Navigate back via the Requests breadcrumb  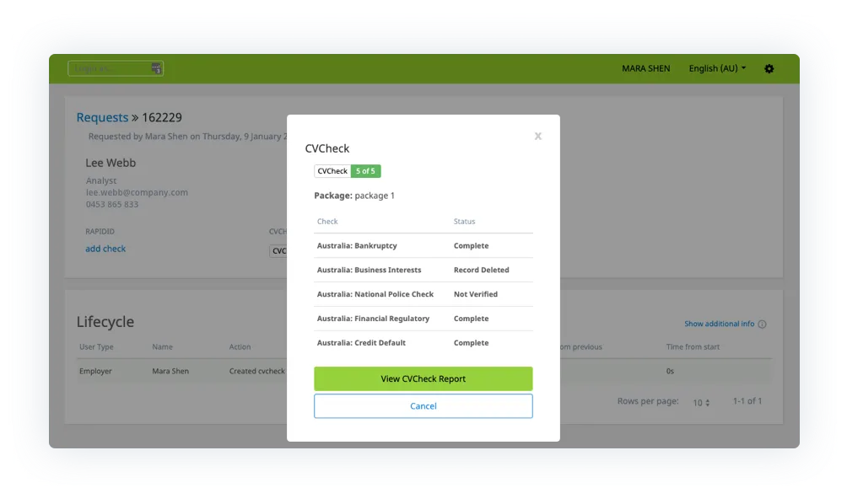(102, 117)
